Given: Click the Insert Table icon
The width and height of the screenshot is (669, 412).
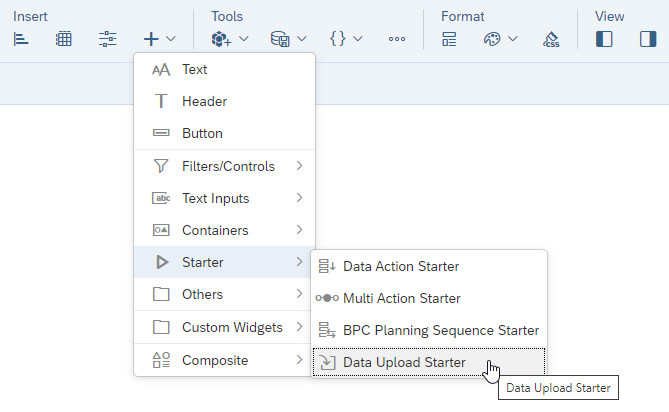Looking at the screenshot, I should click(64, 39).
